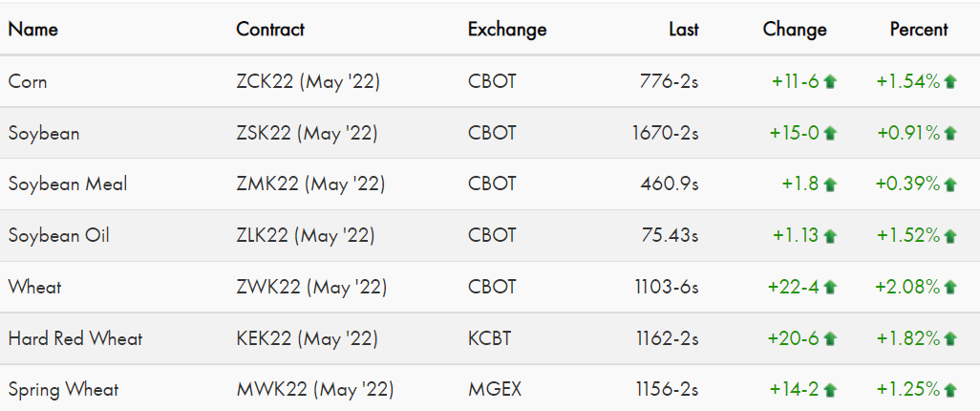The image size is (980, 411).
Task: Click the green up arrow beside Corn change +11-6
Action: [830, 82]
